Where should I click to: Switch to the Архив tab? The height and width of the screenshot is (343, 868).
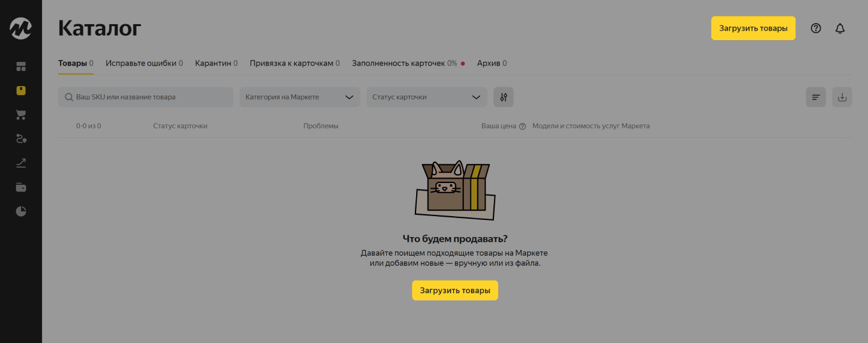coord(492,63)
